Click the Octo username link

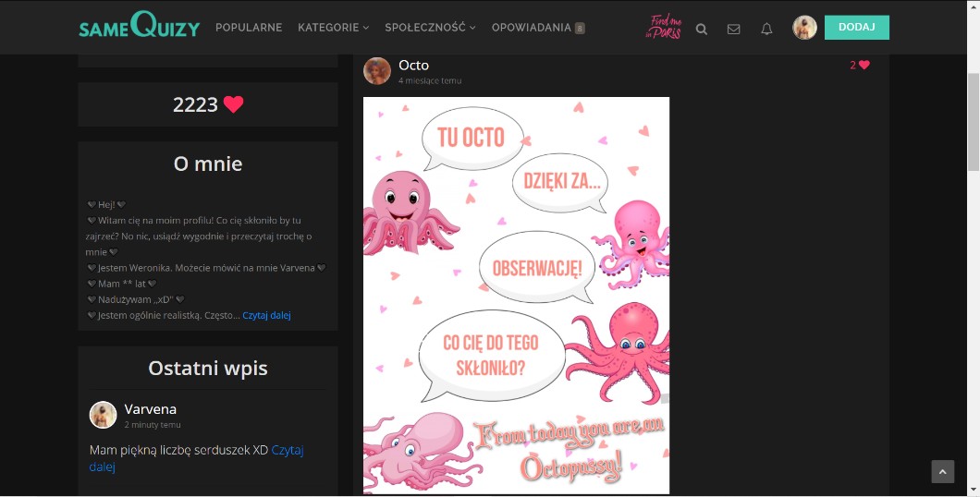pos(413,65)
